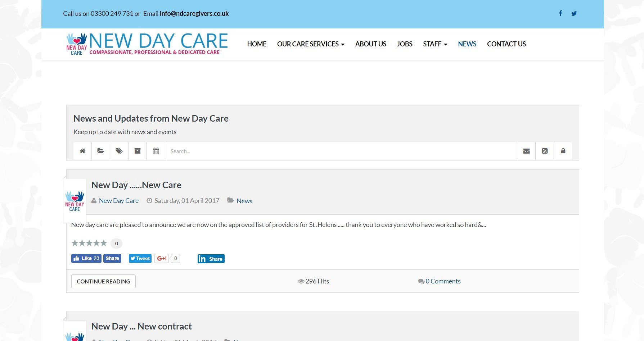This screenshot has width=644, height=341.
Task: Expand the Our Care Services dropdown menu
Action: coord(310,44)
